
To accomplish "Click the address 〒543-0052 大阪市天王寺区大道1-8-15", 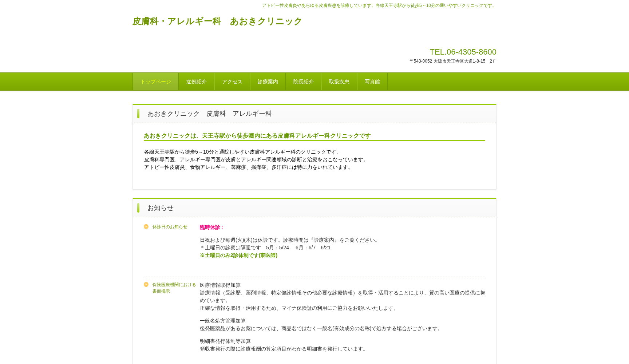I will click(x=452, y=61).
